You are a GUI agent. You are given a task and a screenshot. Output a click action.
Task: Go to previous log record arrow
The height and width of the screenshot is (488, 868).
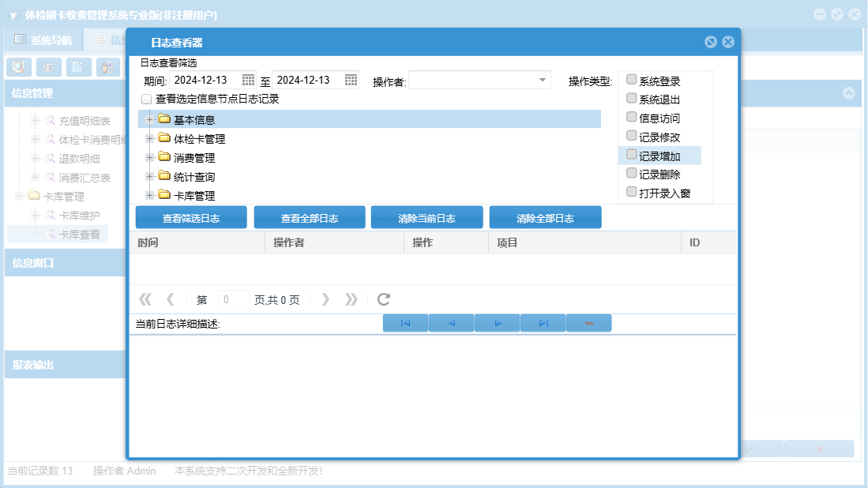click(451, 323)
